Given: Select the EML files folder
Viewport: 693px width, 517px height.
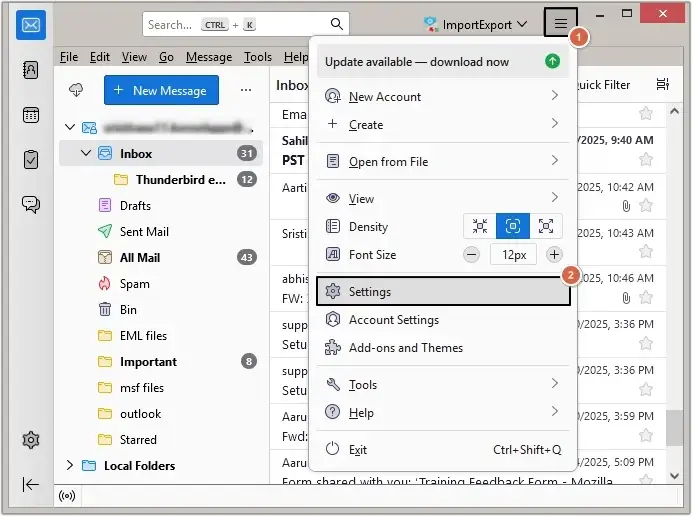Looking at the screenshot, I should click(x=161, y=336).
